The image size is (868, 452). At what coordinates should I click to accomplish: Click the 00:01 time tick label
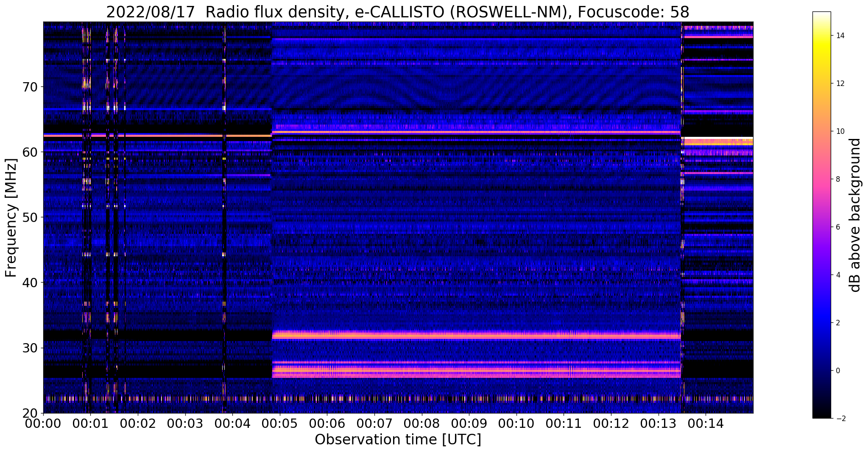coord(90,424)
